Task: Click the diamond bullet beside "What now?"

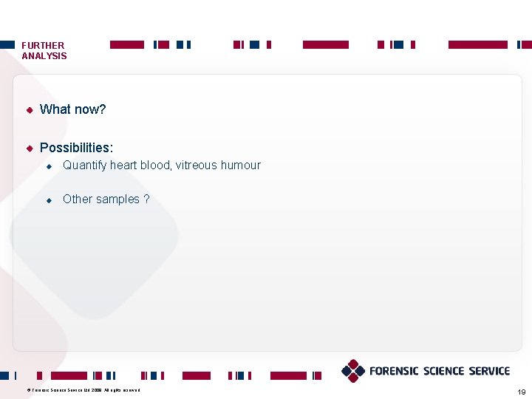Action: point(30,110)
